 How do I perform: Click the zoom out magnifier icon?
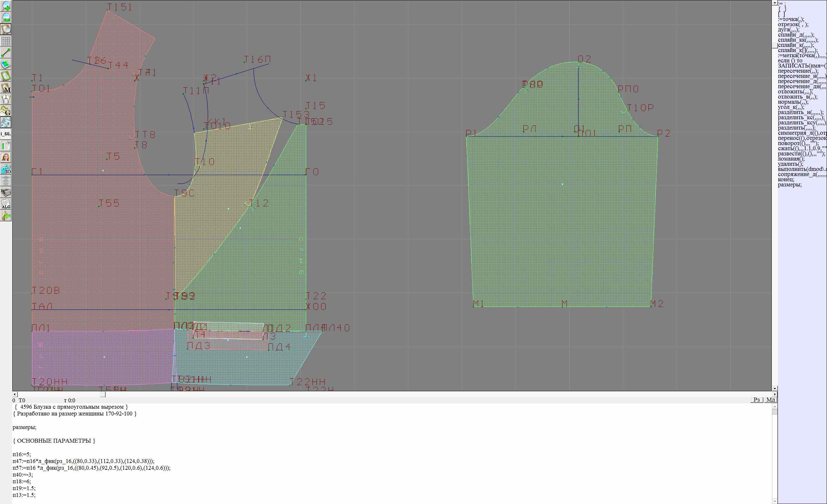[6, 17]
